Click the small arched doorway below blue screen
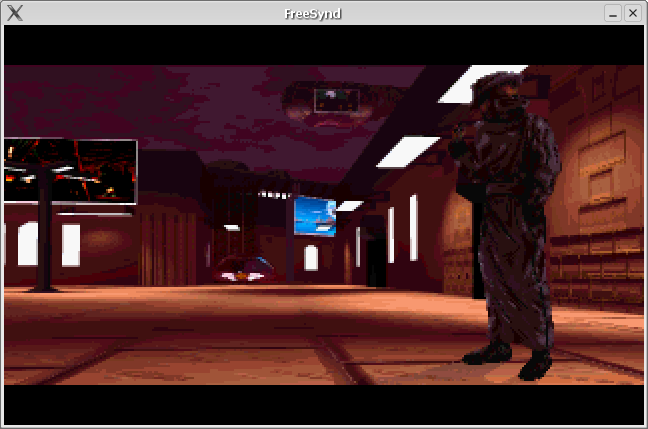648x429 pixels. [x=311, y=258]
